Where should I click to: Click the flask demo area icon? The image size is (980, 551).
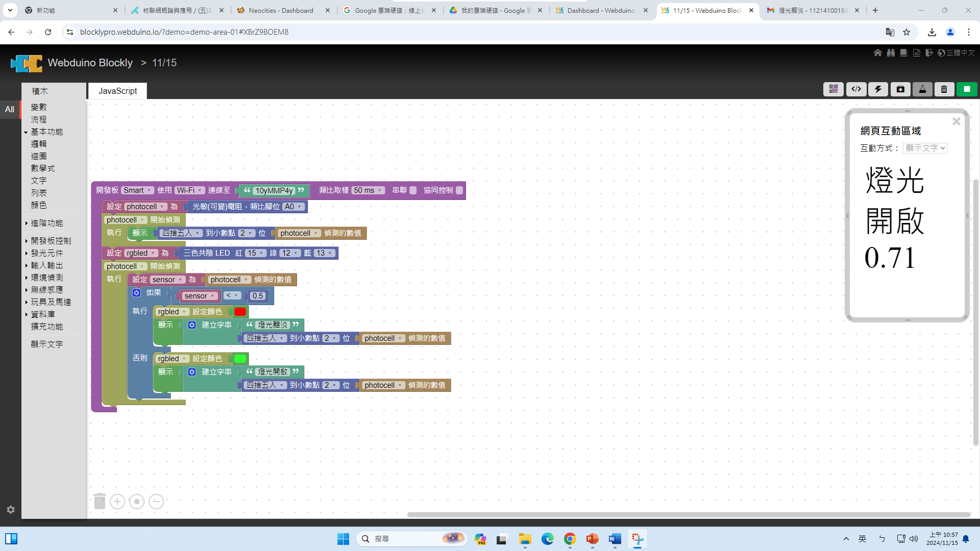tap(922, 89)
